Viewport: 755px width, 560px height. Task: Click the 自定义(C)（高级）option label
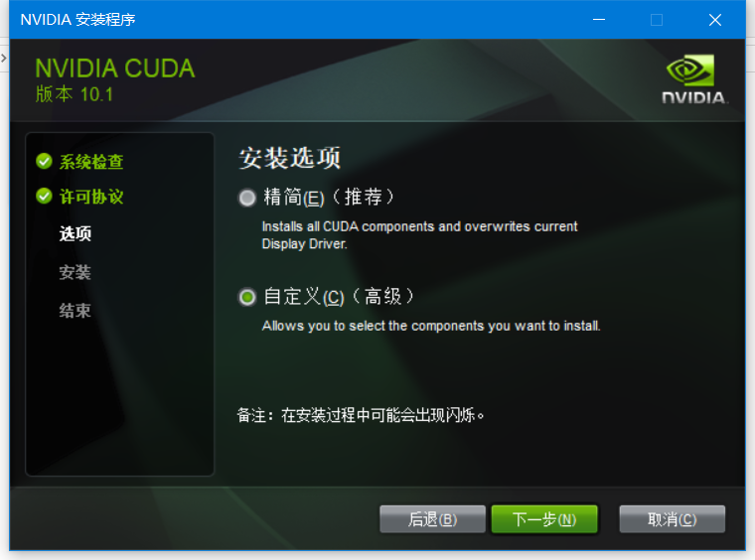(339, 296)
